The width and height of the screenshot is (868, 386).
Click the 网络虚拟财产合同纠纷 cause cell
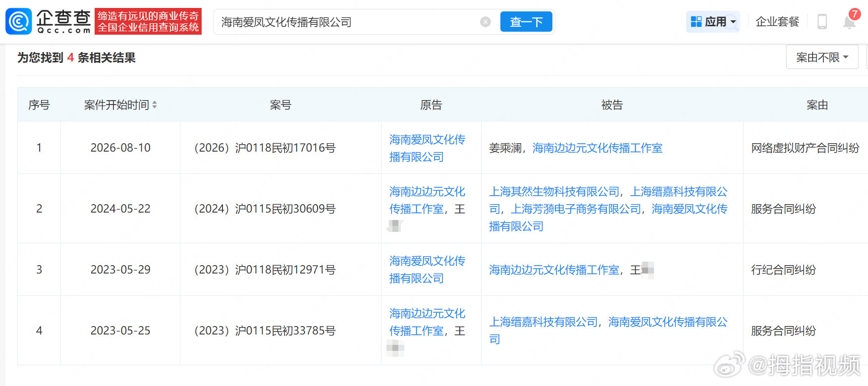(x=805, y=148)
